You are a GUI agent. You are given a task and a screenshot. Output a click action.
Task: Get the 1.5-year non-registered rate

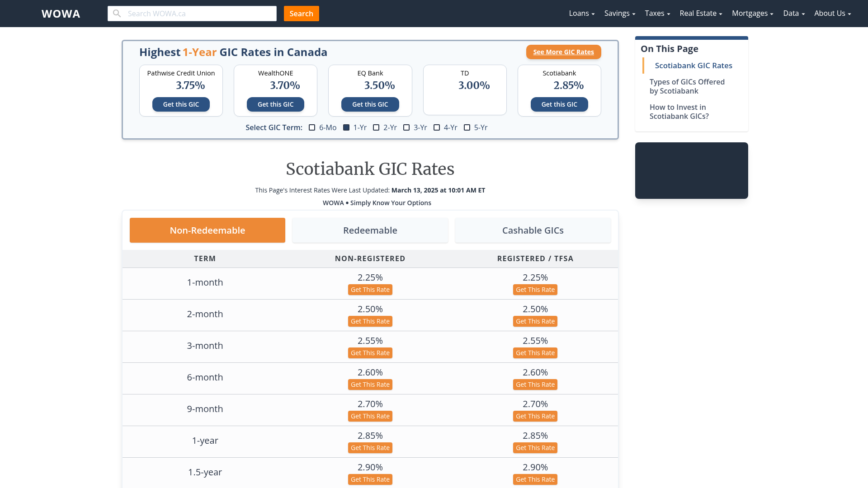370,479
